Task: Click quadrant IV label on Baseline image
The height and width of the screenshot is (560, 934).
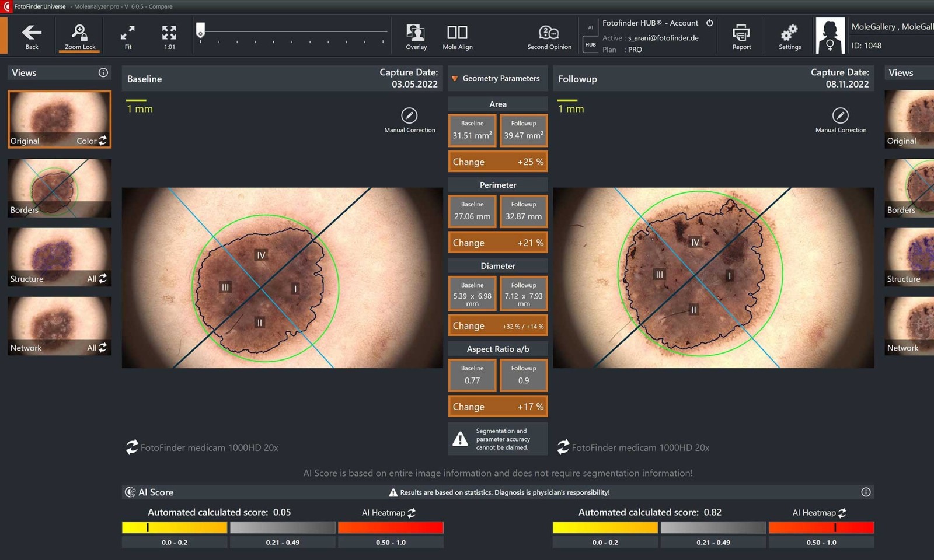Action: click(x=261, y=255)
